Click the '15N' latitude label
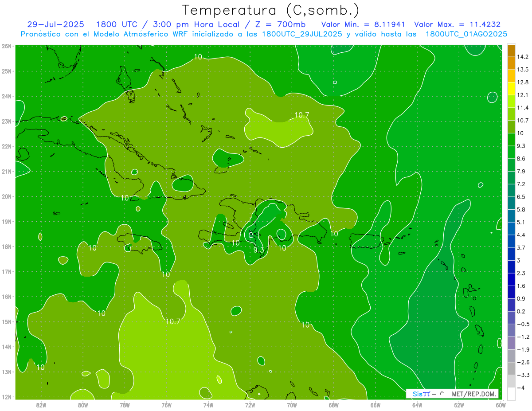 7,322
